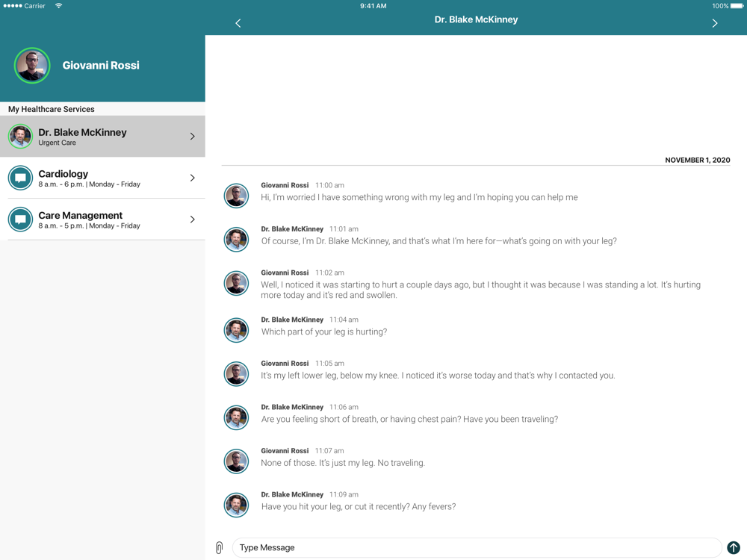Tap the Carrier signal label in status bar

click(35, 6)
